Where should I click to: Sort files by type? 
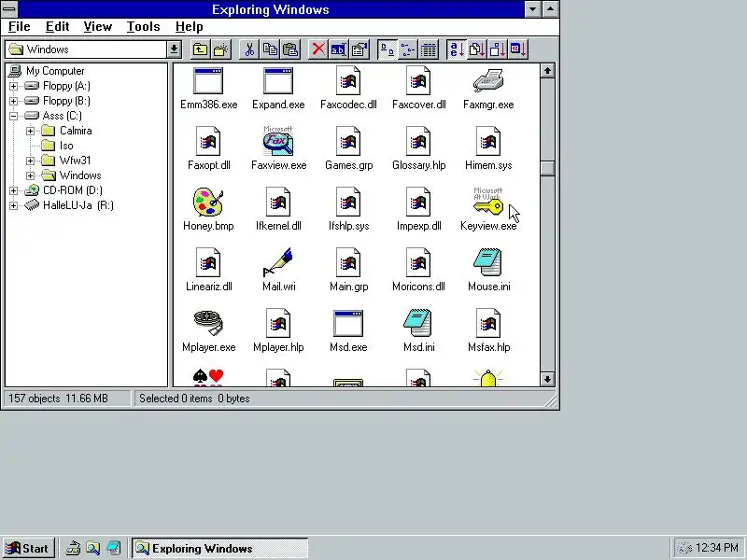click(477, 49)
